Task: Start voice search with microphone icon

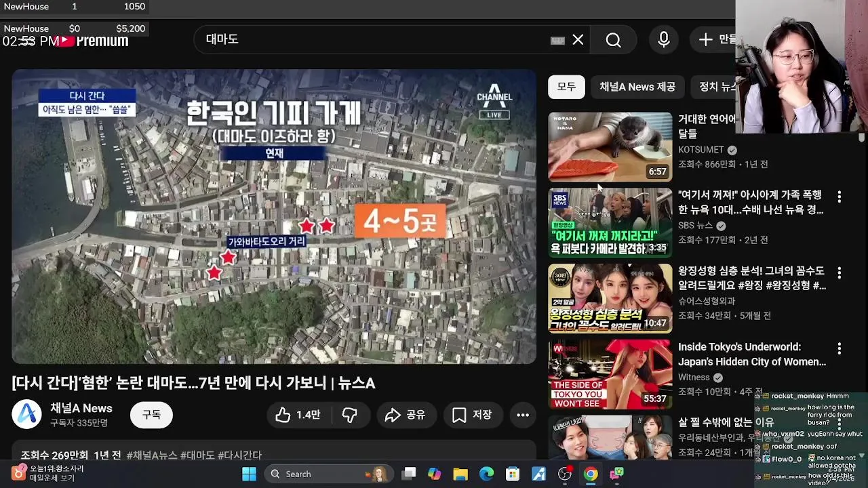Action: [x=664, y=40]
